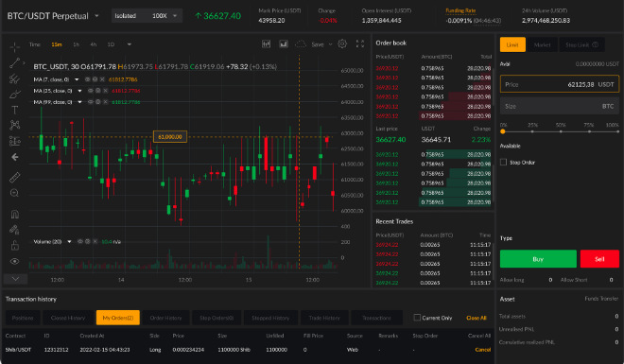This screenshot has width=624, height=364.
Task: Cancel the Shib/USDT order
Action: 483,350
